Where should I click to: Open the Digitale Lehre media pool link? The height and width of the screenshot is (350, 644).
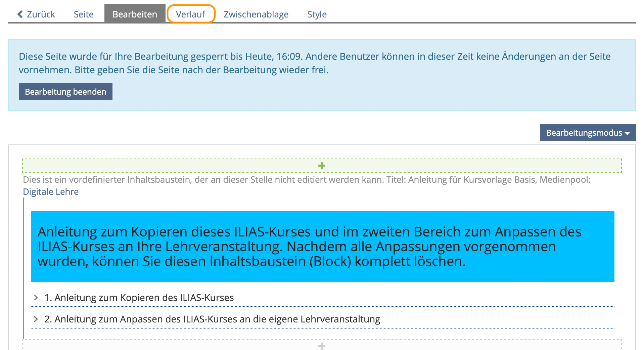pyautogui.click(x=51, y=192)
